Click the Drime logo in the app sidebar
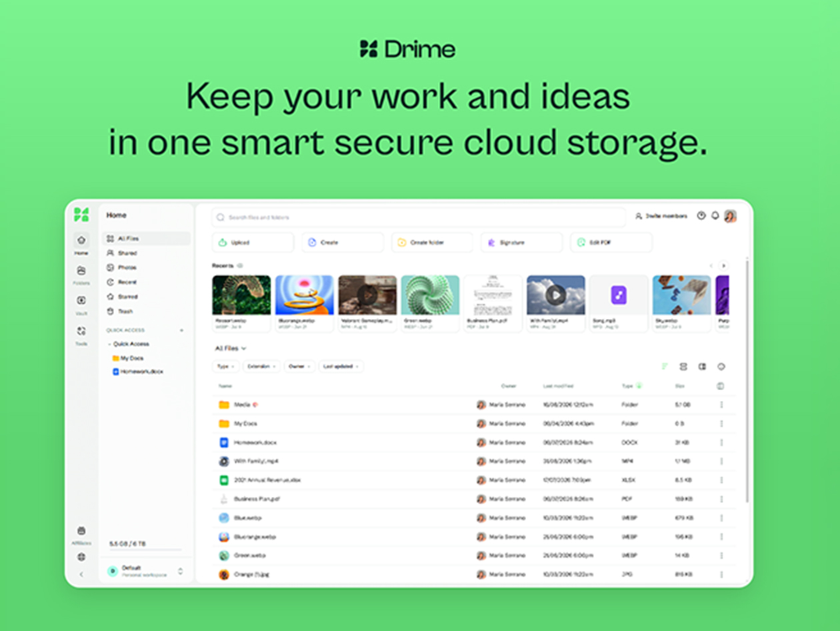This screenshot has height=631, width=840. click(81, 215)
